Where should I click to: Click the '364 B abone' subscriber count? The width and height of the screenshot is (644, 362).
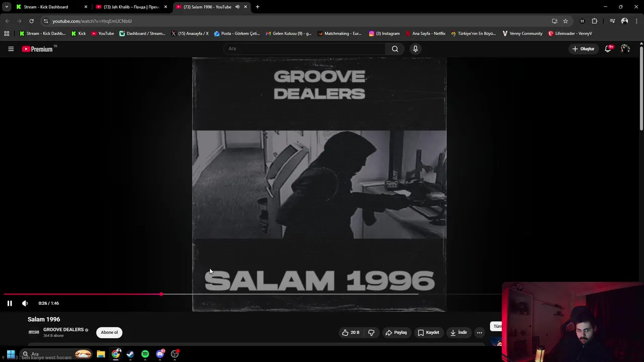coord(53,336)
